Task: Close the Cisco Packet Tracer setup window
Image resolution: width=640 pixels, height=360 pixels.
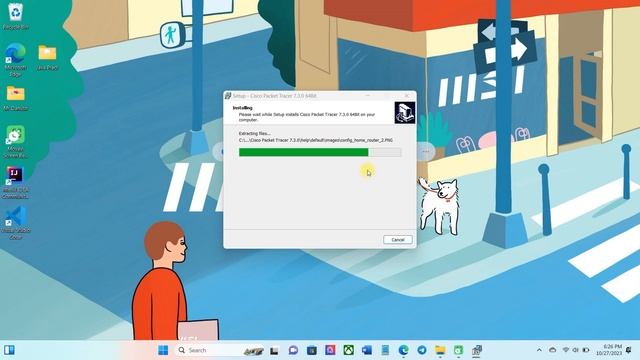Action: pos(407,96)
